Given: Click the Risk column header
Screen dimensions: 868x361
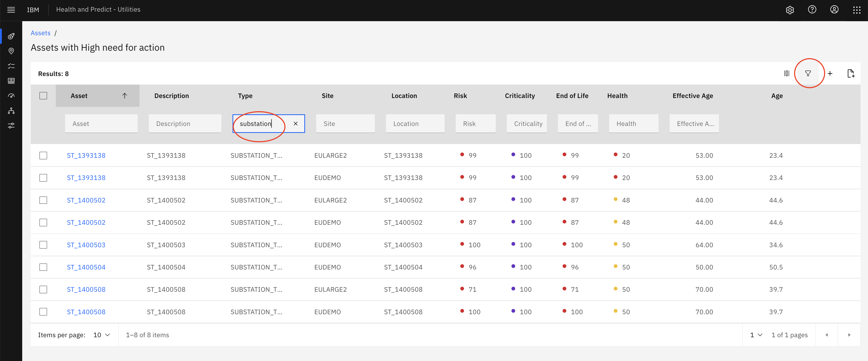Looking at the screenshot, I should click(460, 96).
